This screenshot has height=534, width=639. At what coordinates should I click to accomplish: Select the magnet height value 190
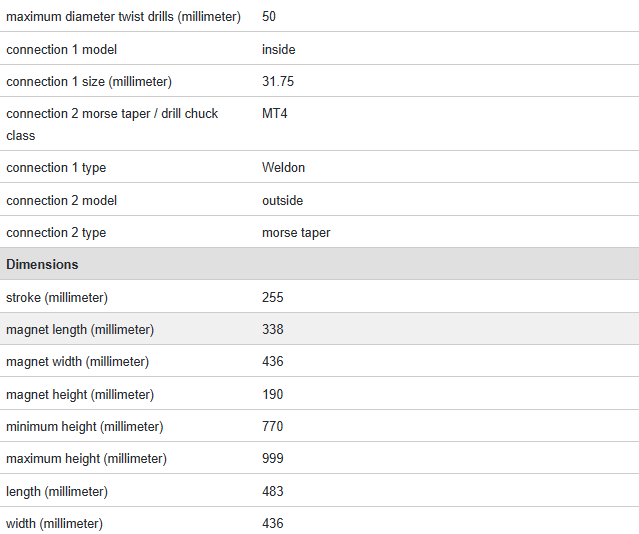(x=273, y=394)
